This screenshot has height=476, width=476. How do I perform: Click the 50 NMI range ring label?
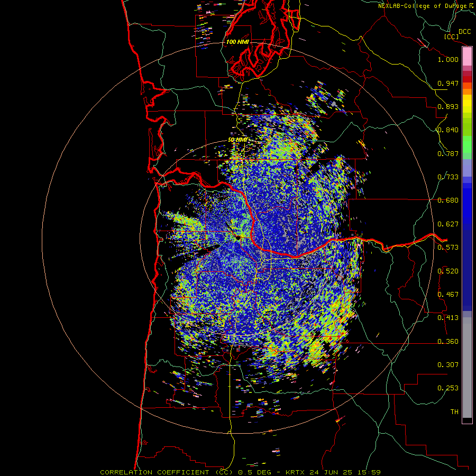237,140
